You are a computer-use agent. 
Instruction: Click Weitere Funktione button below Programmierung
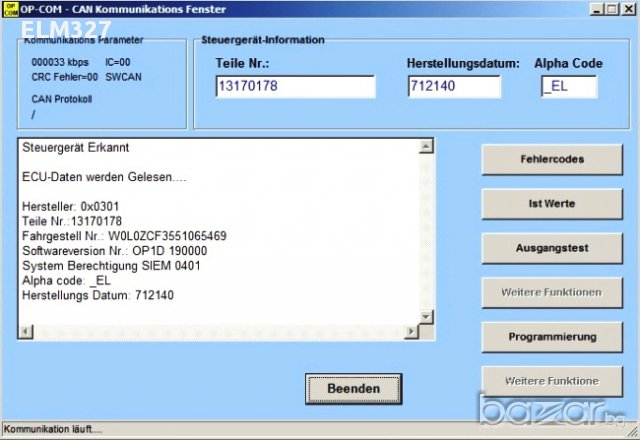(x=551, y=381)
